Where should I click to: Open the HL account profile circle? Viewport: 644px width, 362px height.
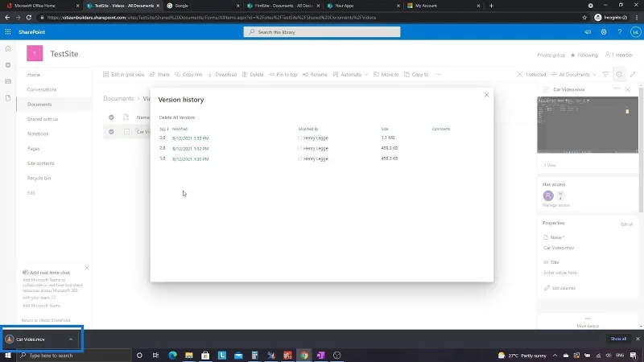click(x=635, y=31)
